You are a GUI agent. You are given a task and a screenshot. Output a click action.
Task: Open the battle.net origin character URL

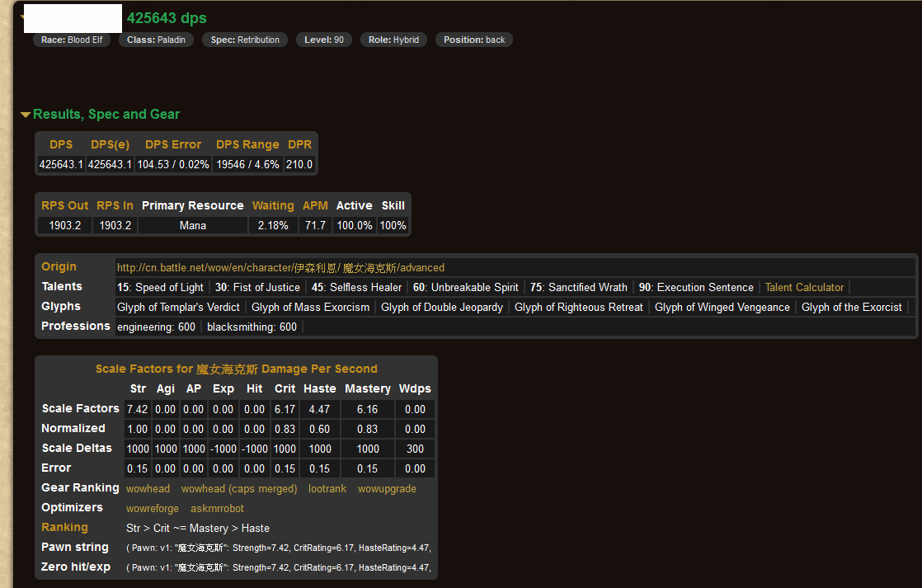(280, 267)
